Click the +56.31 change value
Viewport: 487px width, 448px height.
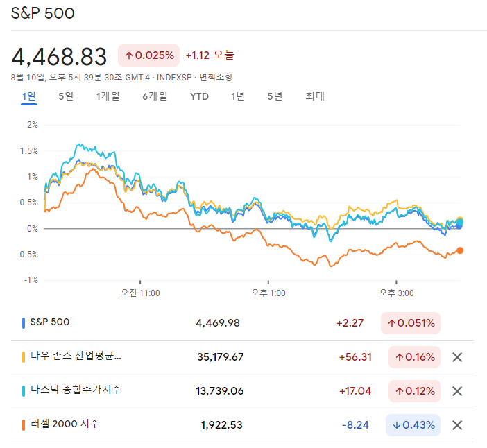tap(355, 357)
